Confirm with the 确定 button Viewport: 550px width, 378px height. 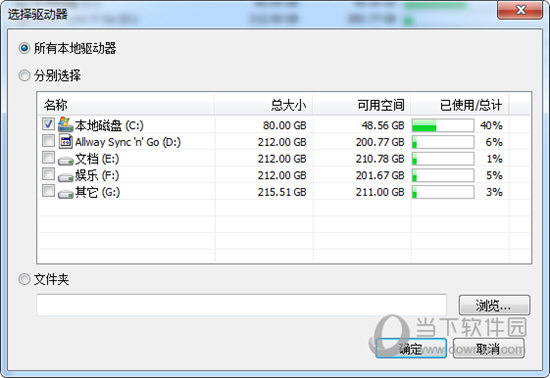click(x=411, y=348)
